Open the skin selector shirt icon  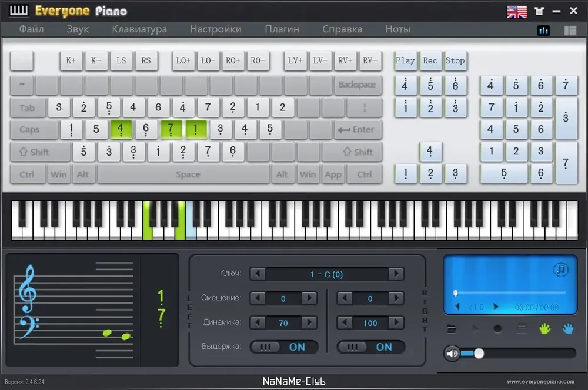(539, 11)
